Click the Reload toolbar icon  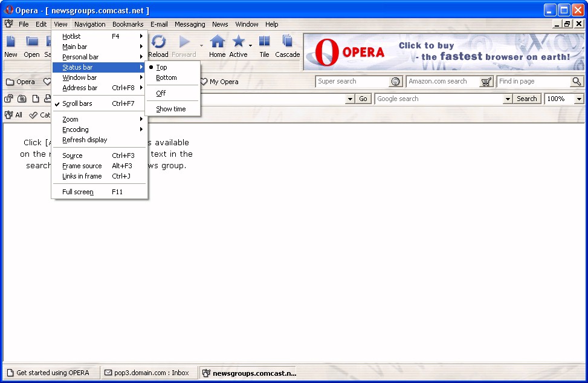158,42
